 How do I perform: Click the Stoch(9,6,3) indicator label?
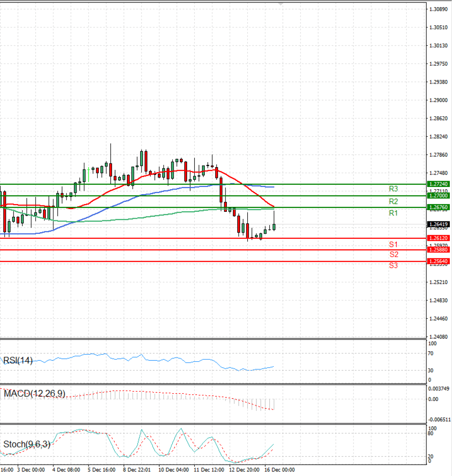27,444
